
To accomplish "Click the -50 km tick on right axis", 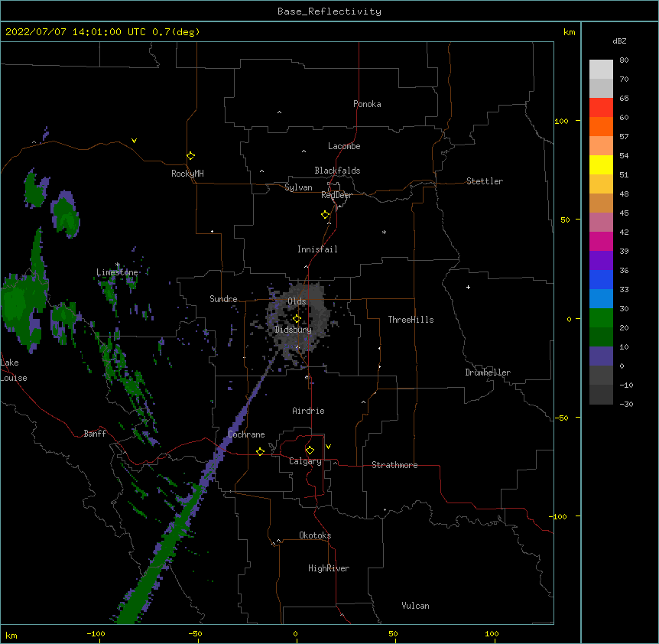I will [561, 418].
